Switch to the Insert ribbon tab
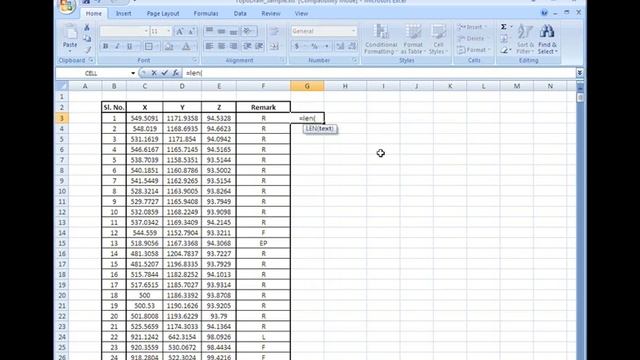This screenshot has height=360, width=640. [123, 13]
